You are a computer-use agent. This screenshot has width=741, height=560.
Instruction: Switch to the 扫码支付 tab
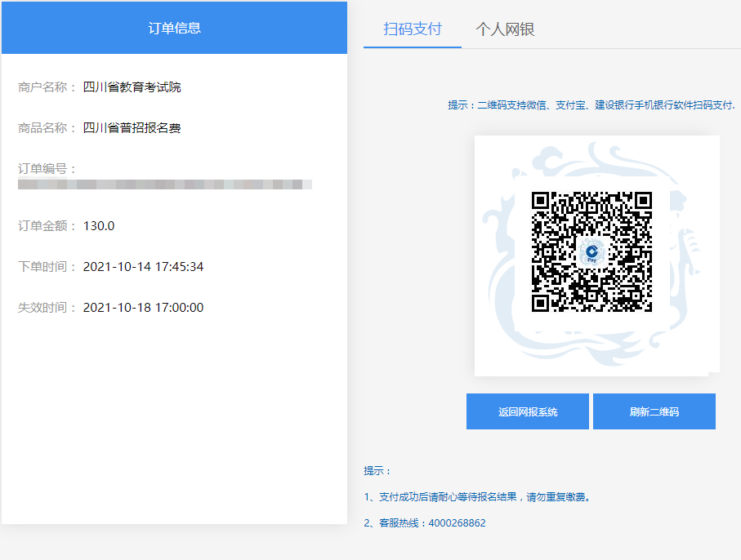point(412,29)
